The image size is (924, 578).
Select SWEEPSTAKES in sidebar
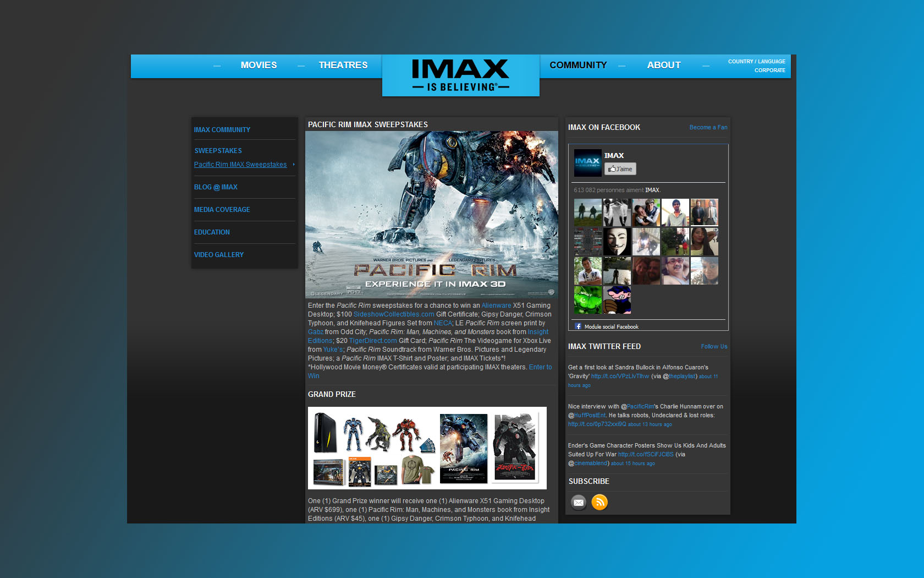218,151
